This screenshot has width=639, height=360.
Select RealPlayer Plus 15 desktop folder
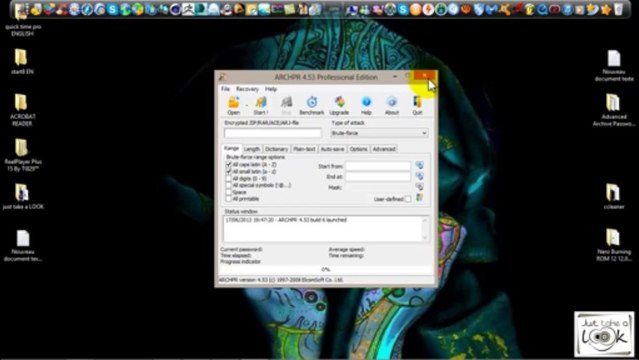tap(22, 155)
